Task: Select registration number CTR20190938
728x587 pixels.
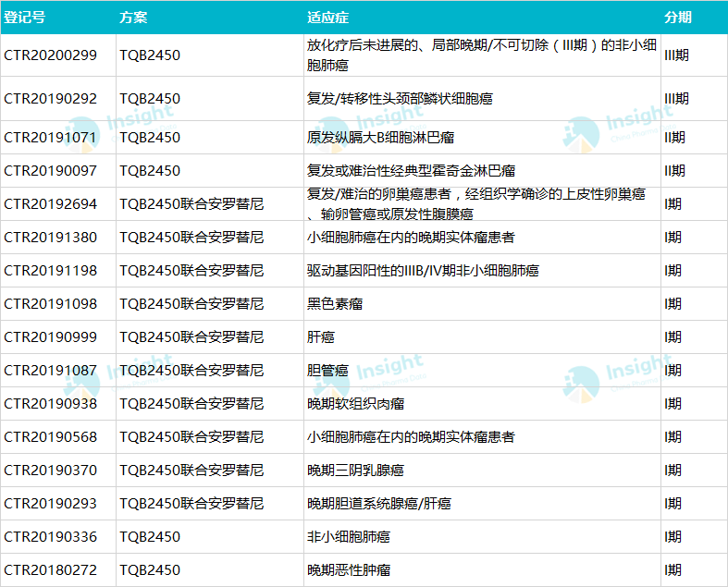Action: click(51, 404)
